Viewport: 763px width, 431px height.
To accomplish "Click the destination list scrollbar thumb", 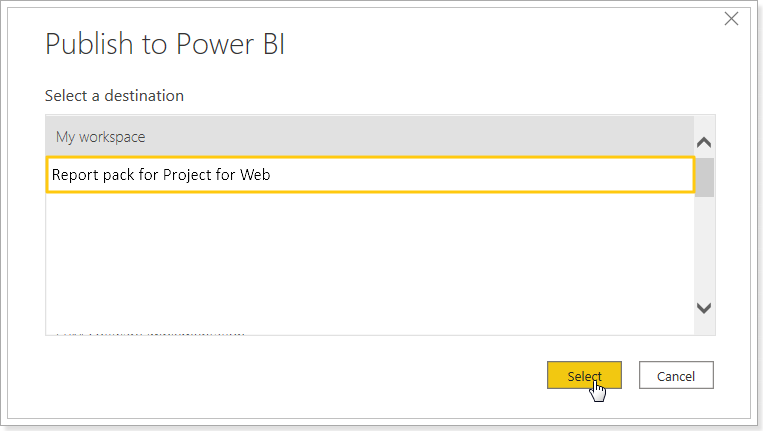I will [704, 177].
